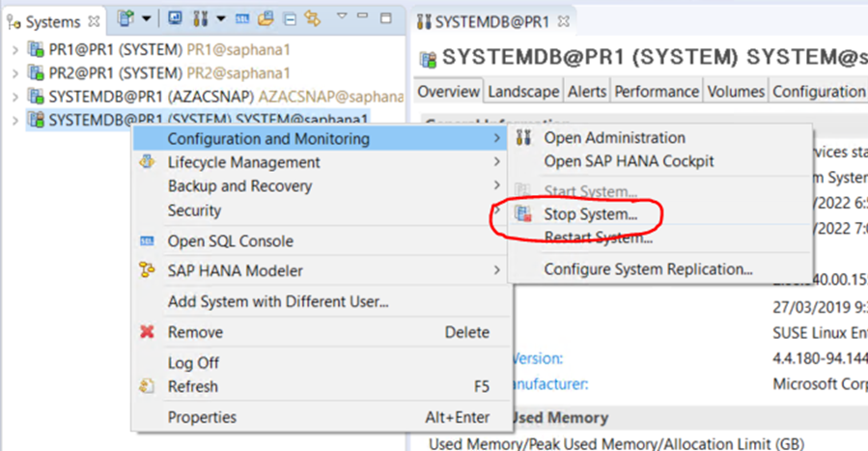Viewport: 868px width, 451px height.
Task: Expand the Lifecycle Management submenu arrow
Action: 496,161
